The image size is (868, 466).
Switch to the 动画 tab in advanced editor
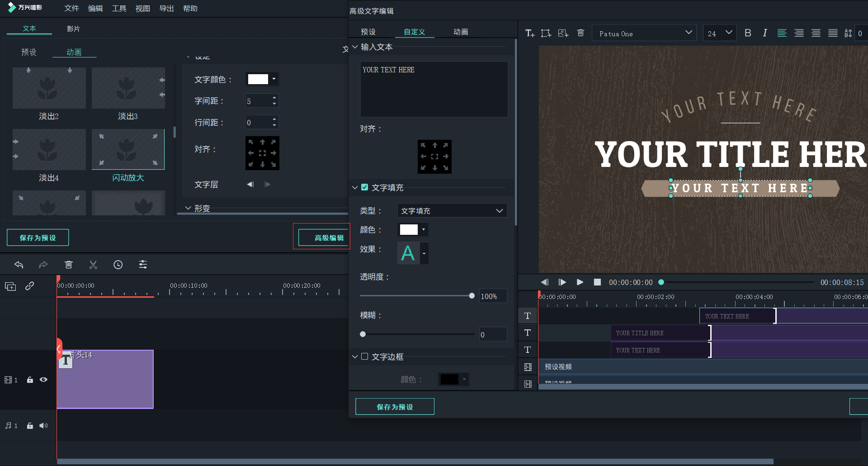(461, 32)
